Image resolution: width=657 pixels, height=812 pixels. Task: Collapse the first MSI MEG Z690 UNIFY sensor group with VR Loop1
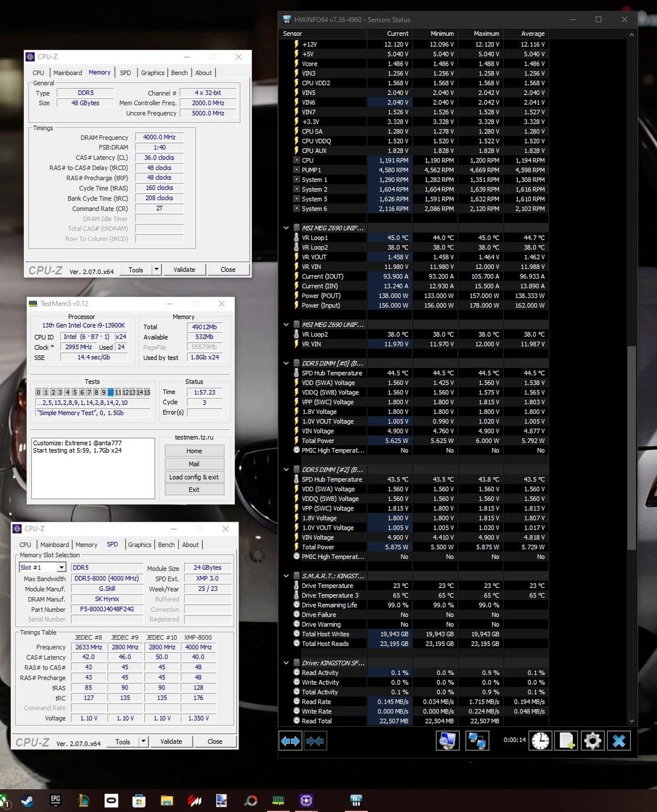click(286, 228)
